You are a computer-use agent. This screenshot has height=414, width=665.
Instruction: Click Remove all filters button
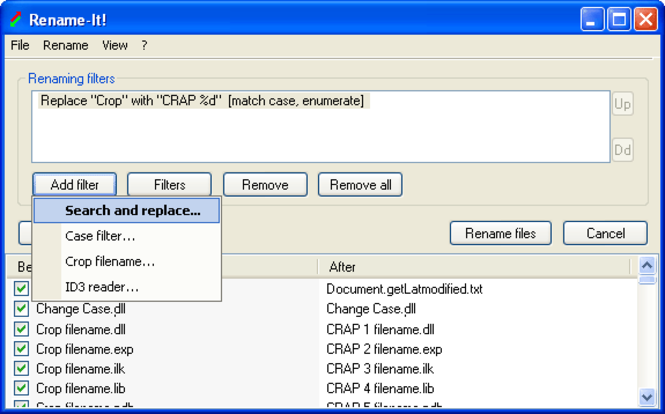coord(360,185)
